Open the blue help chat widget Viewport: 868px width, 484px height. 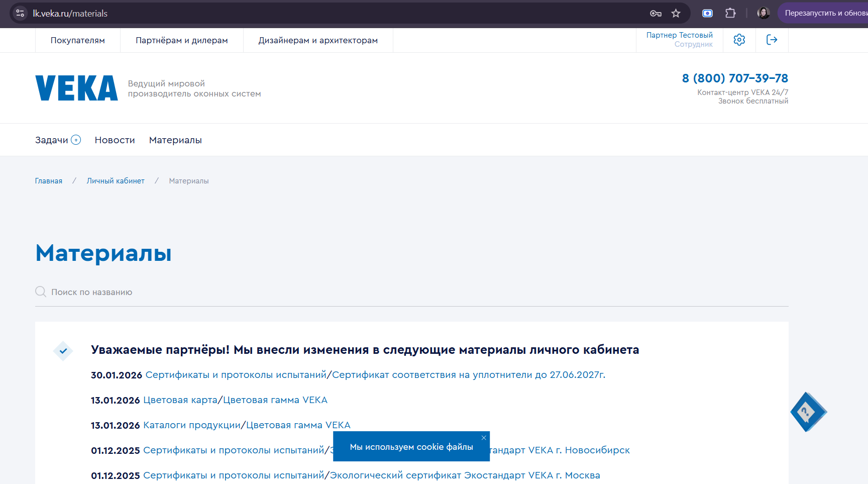808,412
